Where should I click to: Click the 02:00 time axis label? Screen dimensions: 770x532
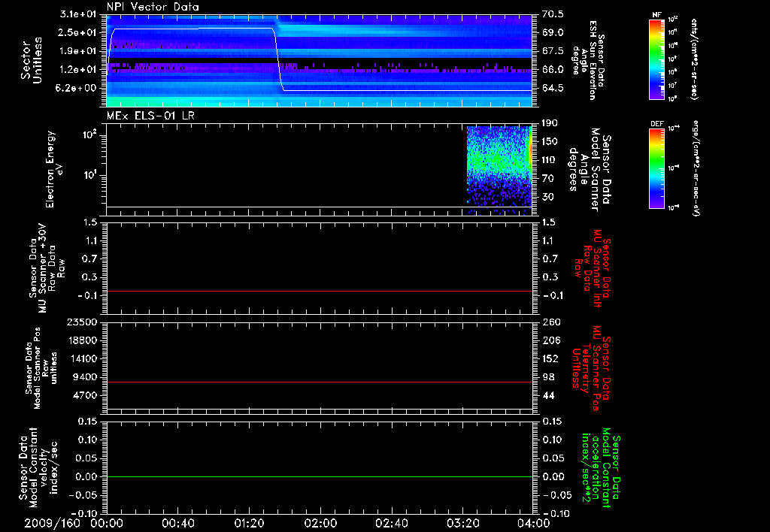tap(320, 523)
